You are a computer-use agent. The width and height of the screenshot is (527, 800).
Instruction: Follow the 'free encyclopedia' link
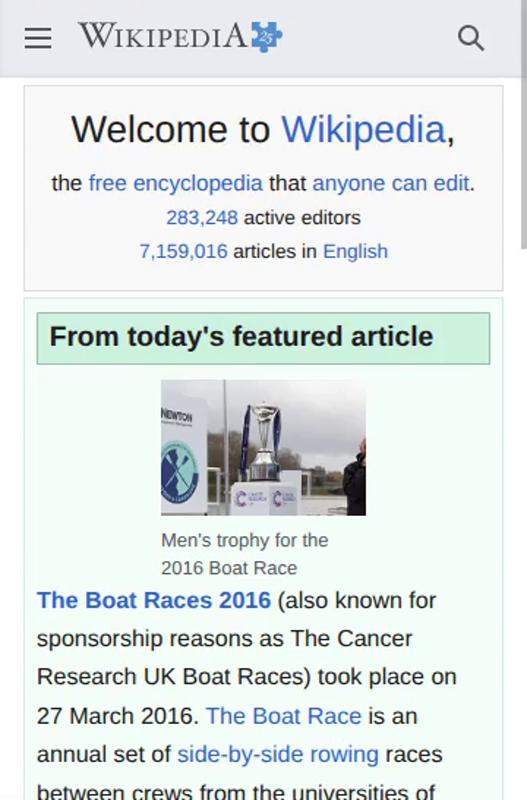point(175,183)
